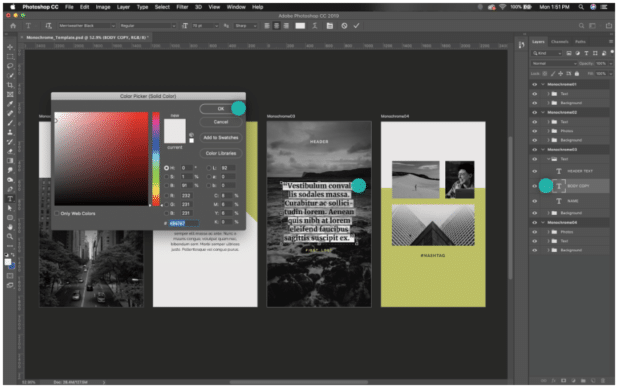
Task: Select the Eyedropper tool
Action: (10, 104)
